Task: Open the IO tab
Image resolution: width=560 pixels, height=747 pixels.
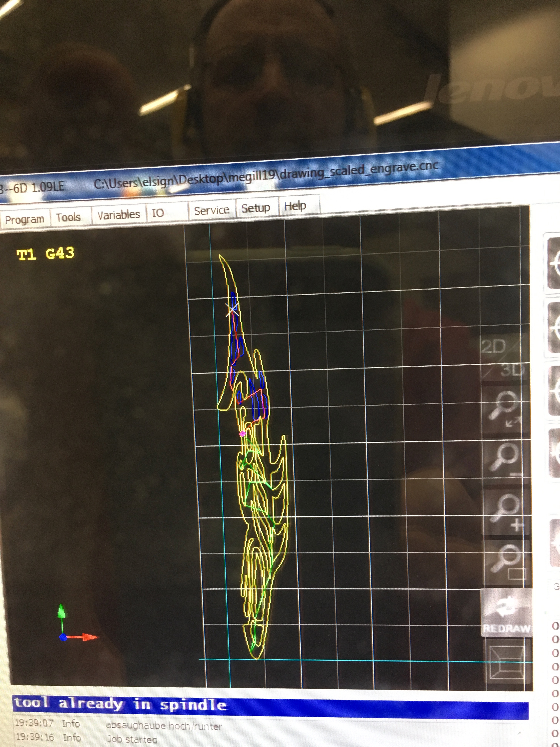Action: point(158,213)
